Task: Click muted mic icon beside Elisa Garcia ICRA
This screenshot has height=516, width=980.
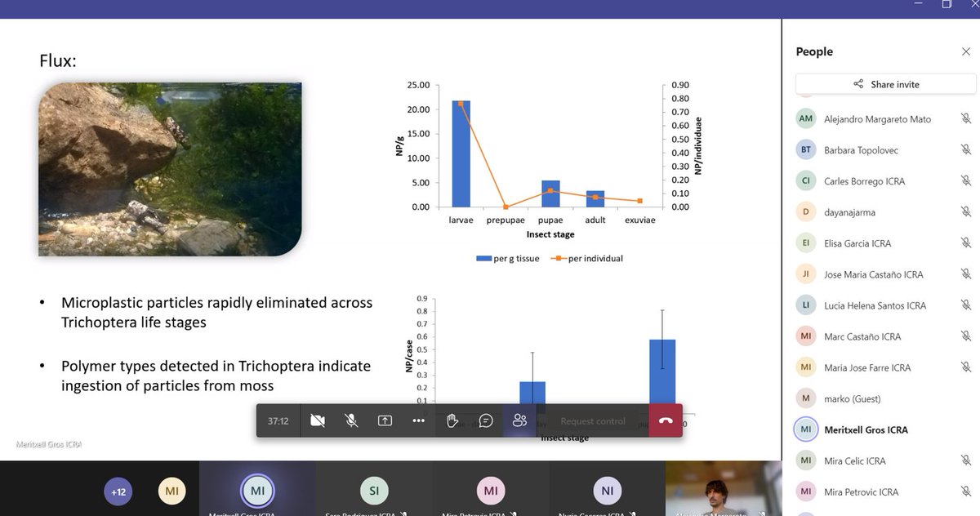Action: pos(965,242)
